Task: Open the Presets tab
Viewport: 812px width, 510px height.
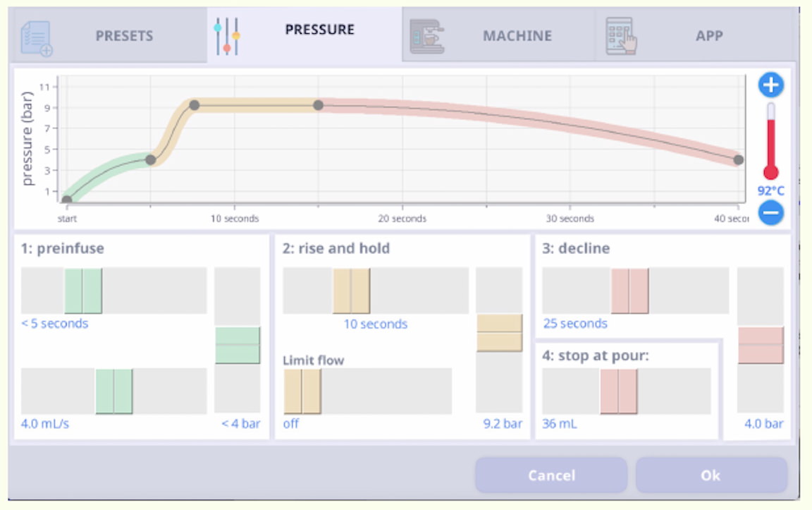Action: click(x=124, y=36)
